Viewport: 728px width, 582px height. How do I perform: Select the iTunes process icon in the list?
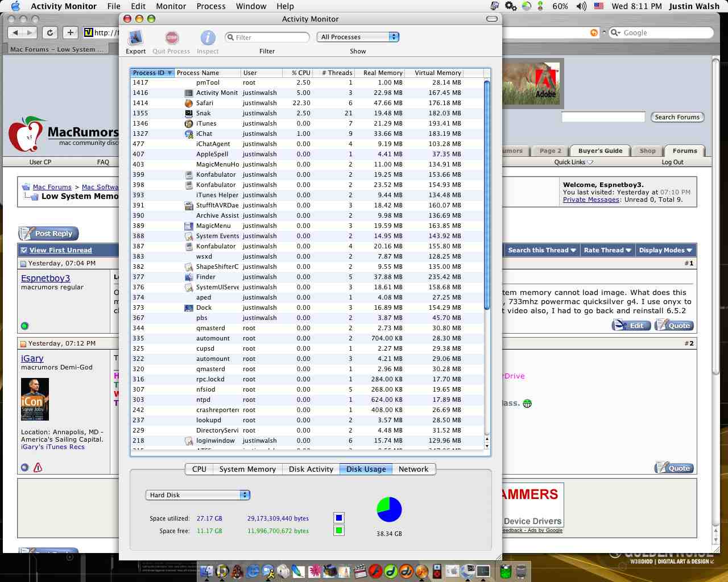pyautogui.click(x=189, y=124)
